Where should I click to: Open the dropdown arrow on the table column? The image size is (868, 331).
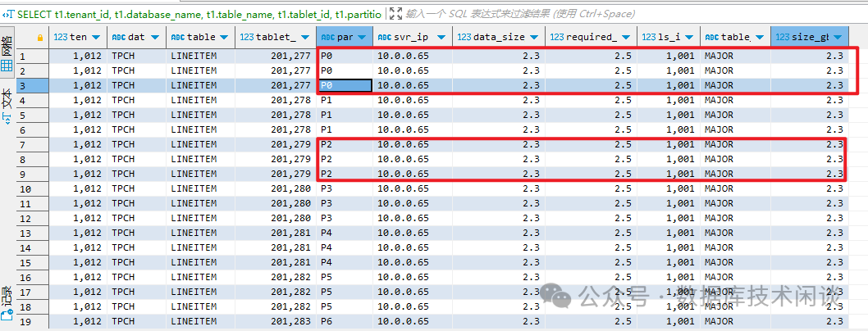click(x=225, y=38)
